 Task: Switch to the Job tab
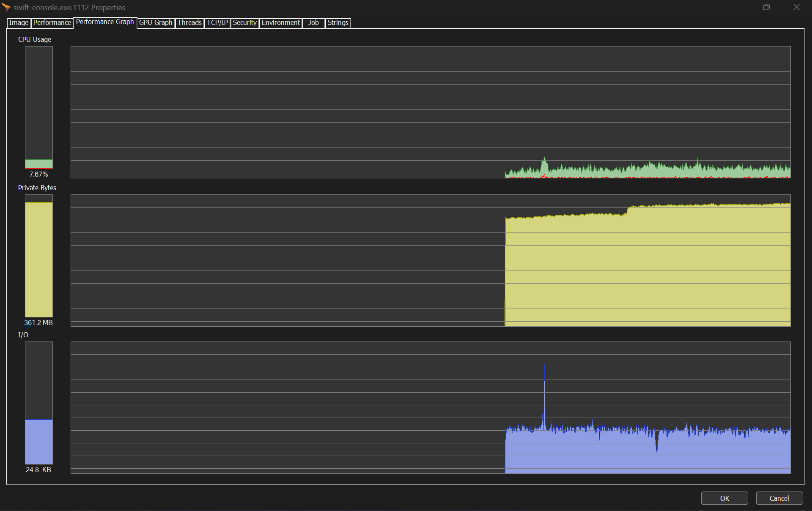[x=313, y=23]
